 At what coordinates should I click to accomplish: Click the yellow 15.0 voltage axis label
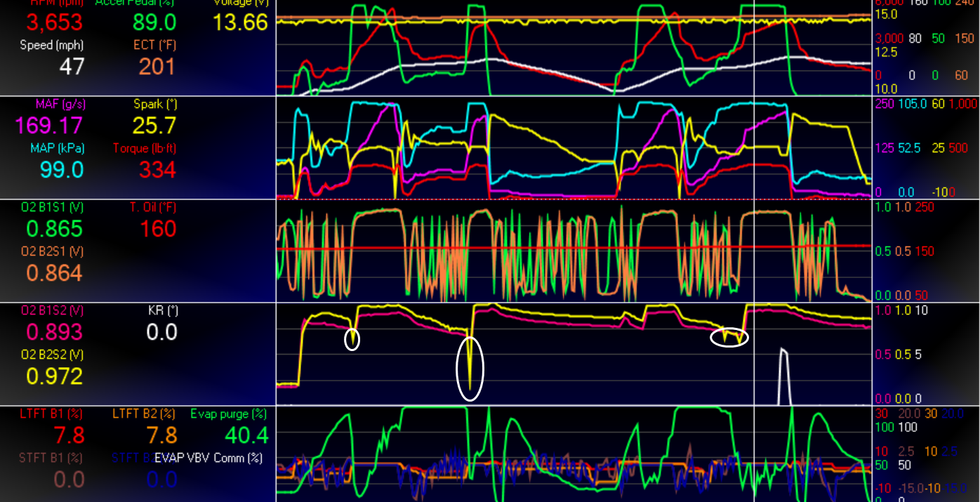885,13
